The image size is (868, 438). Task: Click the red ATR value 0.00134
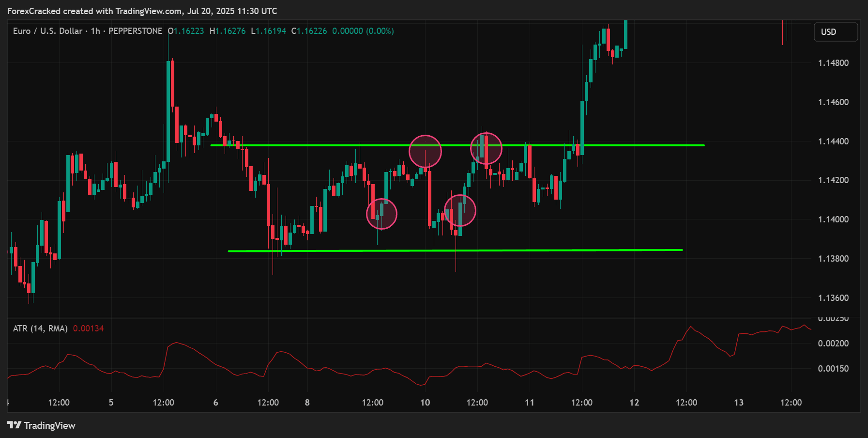pos(89,328)
